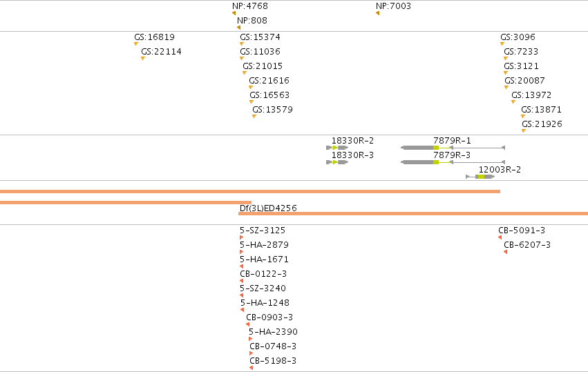Click the 18330R-2 label
Viewport: 588px width, 372px height.
tap(352, 141)
